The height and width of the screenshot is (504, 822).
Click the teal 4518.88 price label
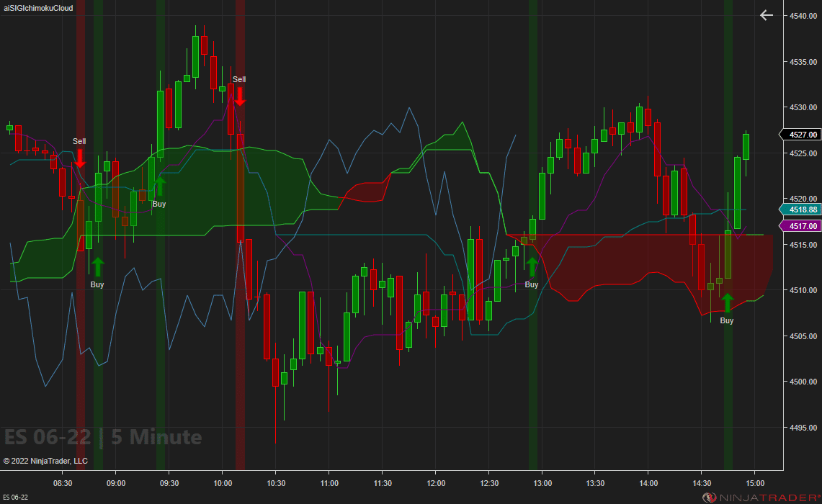coord(801,210)
